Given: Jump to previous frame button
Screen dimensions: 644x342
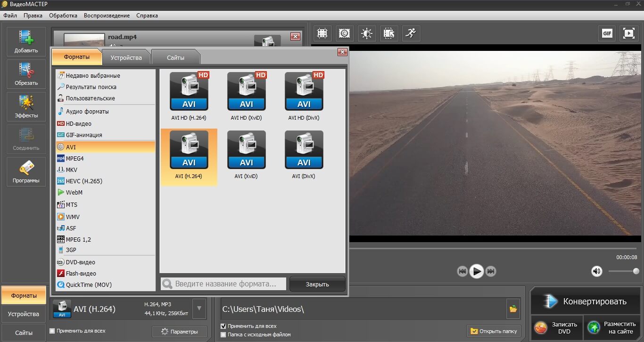Looking at the screenshot, I should [x=462, y=271].
